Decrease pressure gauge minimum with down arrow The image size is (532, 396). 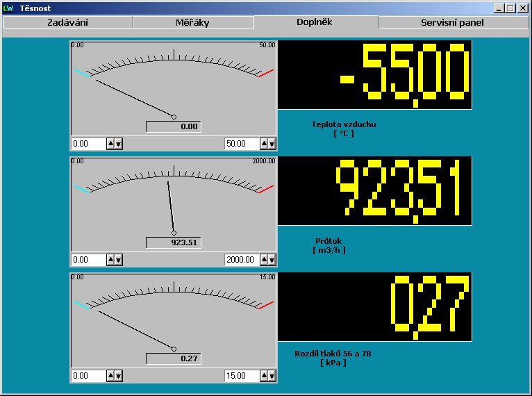118,376
